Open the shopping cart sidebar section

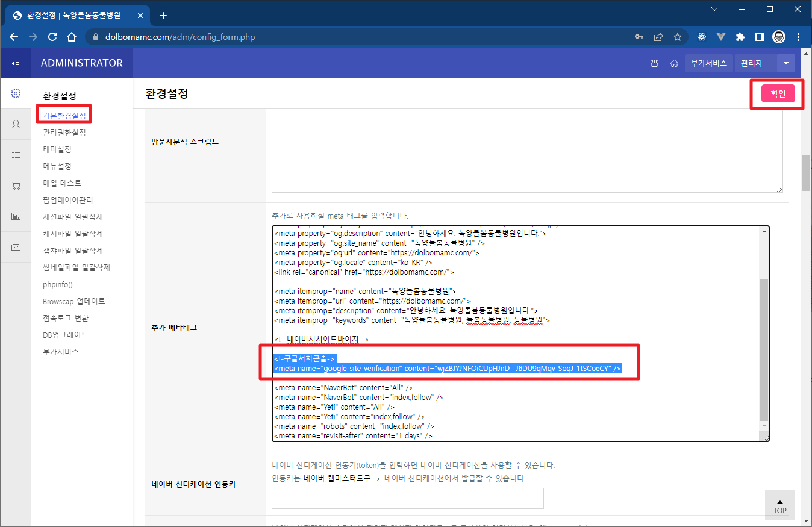pyautogui.click(x=16, y=186)
